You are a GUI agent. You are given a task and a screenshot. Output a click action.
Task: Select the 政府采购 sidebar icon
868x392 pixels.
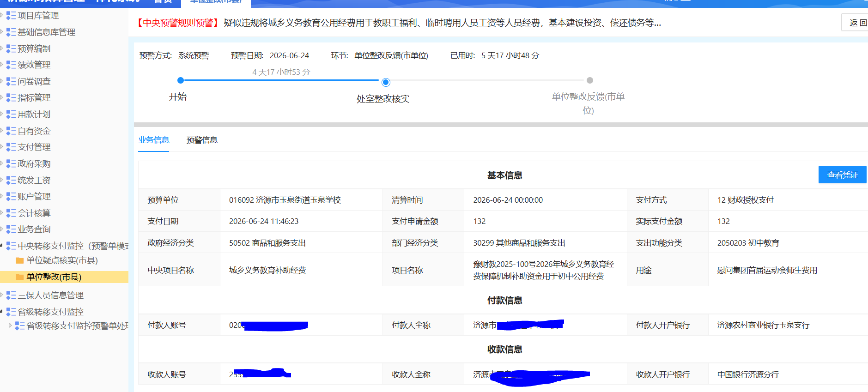coord(11,164)
